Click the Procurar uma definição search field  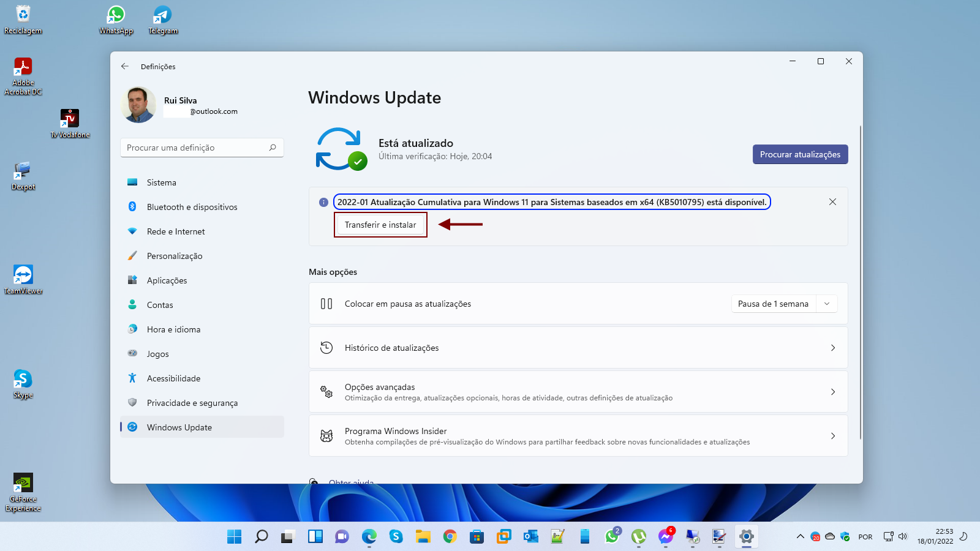195,148
